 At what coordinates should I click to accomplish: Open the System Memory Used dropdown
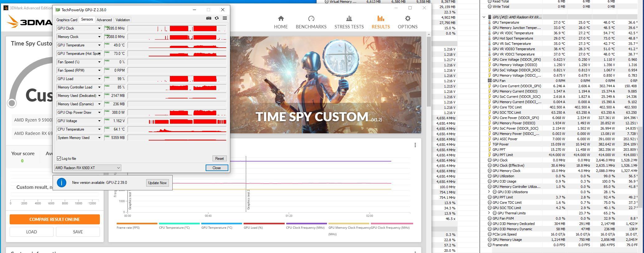[99, 138]
